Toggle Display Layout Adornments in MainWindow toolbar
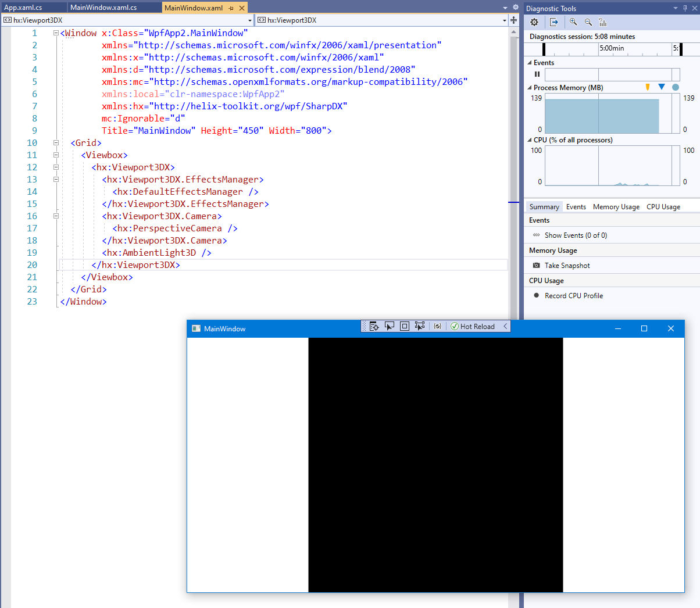Image resolution: width=700 pixels, height=608 pixels. click(x=405, y=326)
